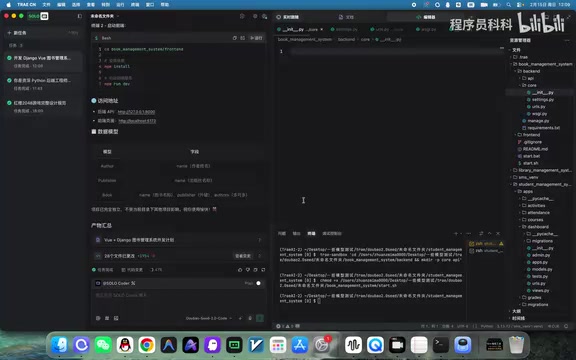576x360 pixels.
Task: Open Google Chrome from the Dock
Action: tap(147, 345)
